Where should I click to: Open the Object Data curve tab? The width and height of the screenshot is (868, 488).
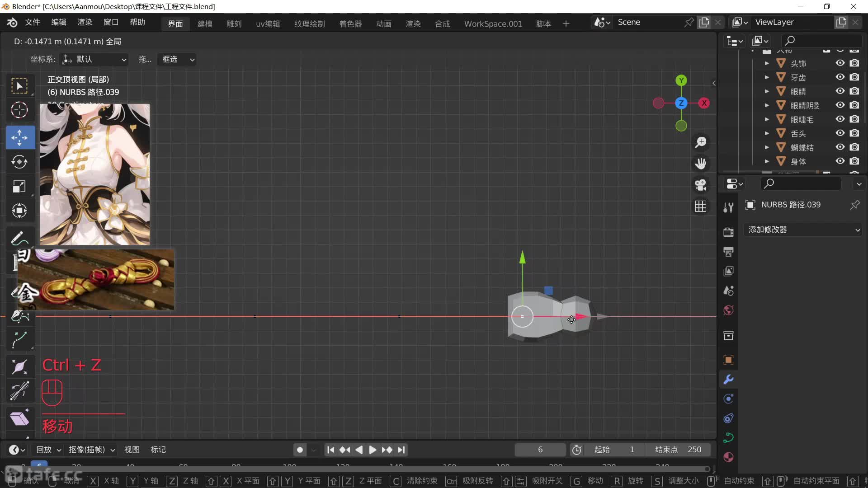pyautogui.click(x=728, y=438)
